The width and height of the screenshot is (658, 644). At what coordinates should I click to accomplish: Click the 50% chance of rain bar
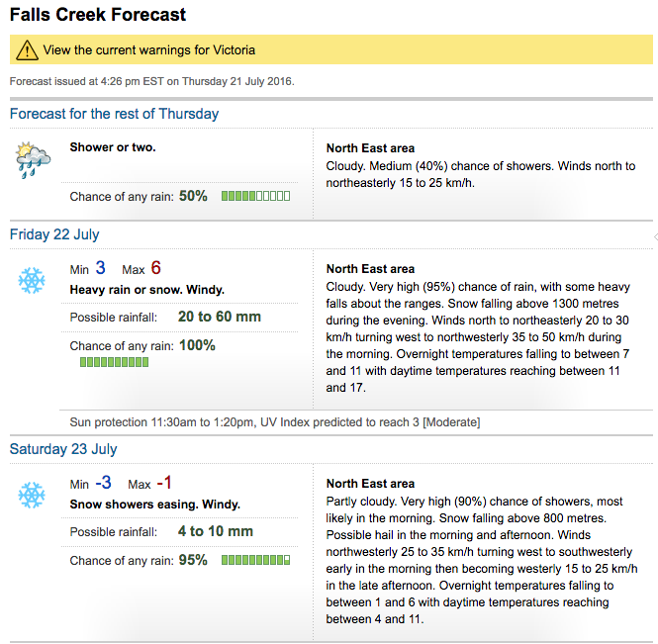[255, 196]
